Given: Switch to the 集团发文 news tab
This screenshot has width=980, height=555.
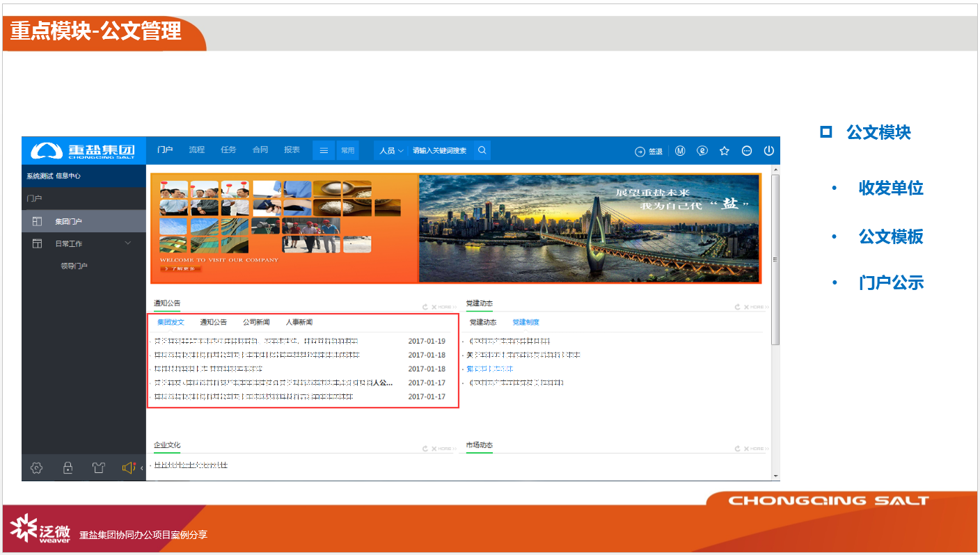Looking at the screenshot, I should pyautogui.click(x=171, y=323).
